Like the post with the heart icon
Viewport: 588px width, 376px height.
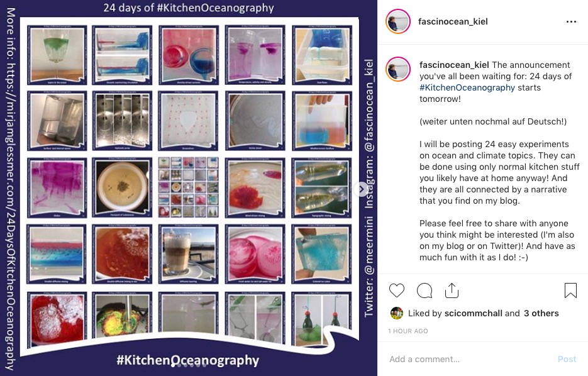(x=396, y=290)
